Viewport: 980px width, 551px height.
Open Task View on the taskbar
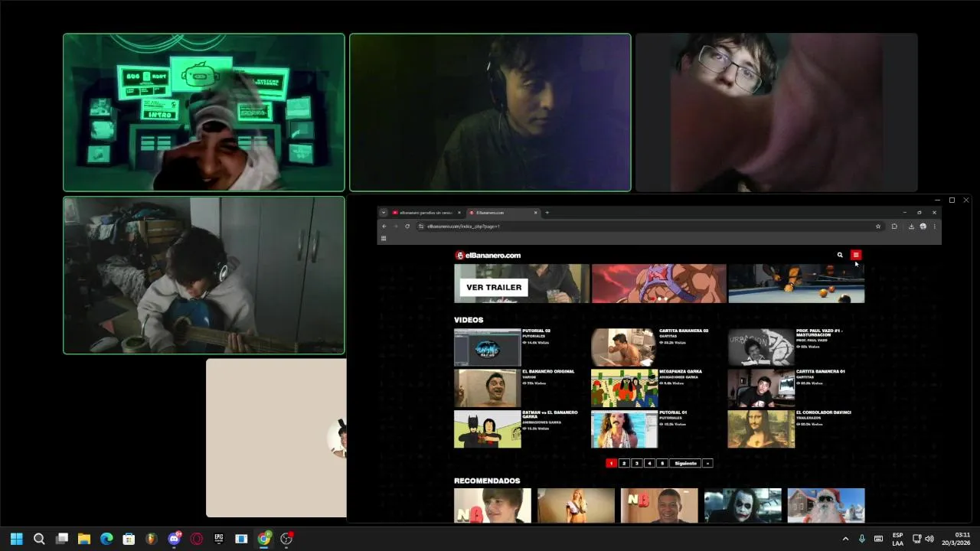(x=62, y=539)
